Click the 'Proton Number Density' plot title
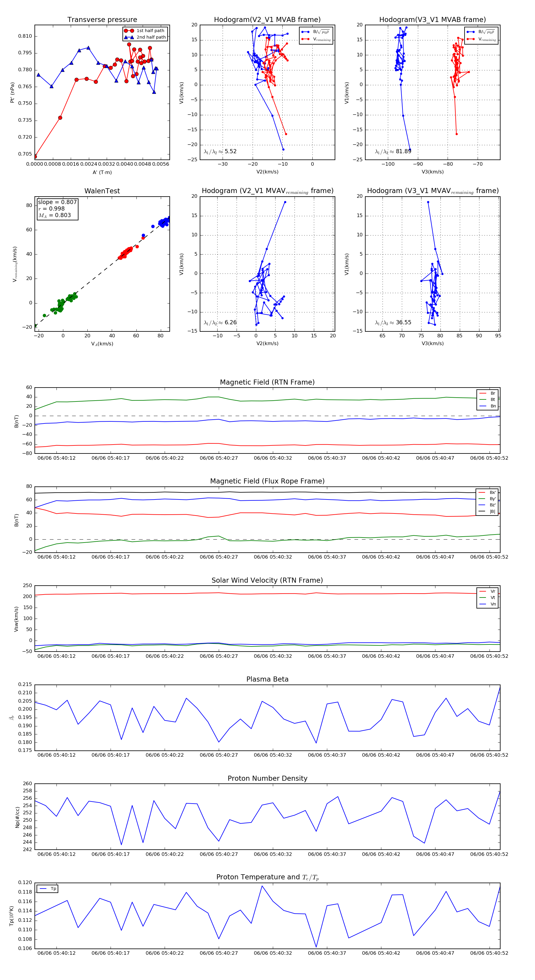The width and height of the screenshot is (535, 980). coord(267,778)
